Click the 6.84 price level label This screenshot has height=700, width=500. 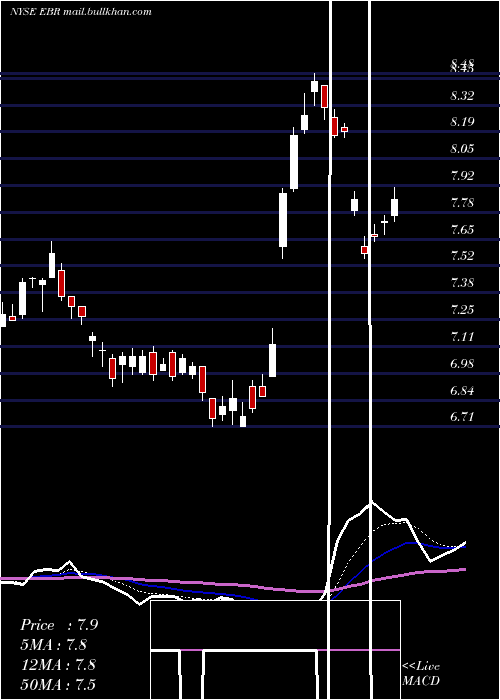tap(462, 391)
